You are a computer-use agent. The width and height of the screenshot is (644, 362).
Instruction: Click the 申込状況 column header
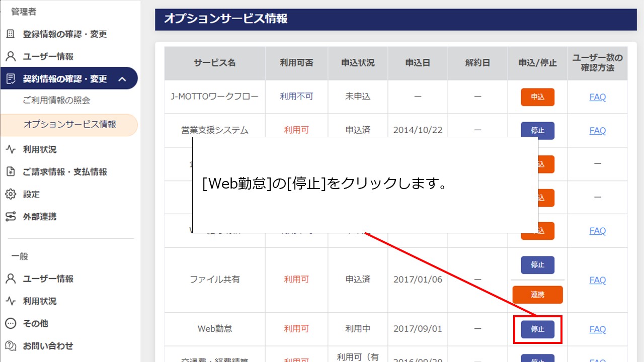click(358, 63)
